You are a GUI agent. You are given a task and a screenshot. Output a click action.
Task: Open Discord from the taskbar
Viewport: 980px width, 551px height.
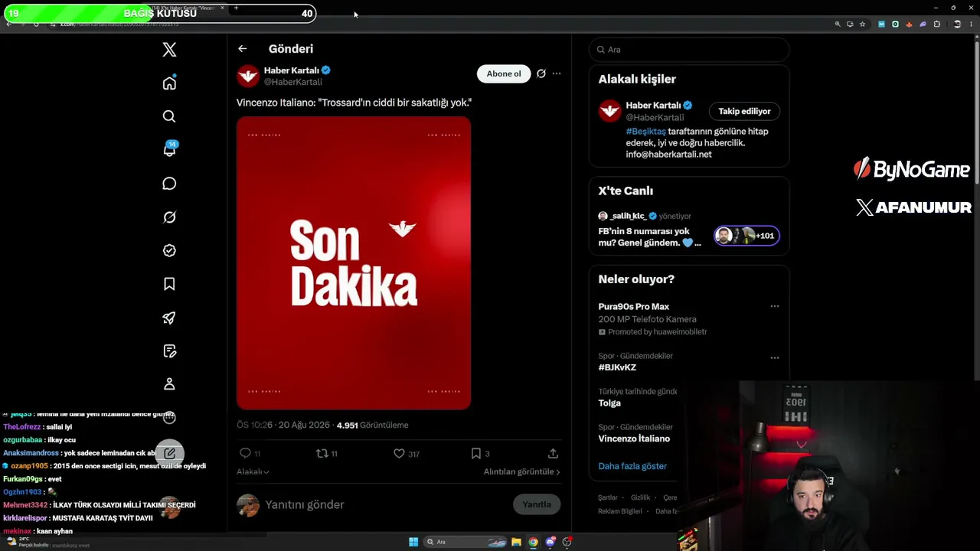[x=550, y=542]
